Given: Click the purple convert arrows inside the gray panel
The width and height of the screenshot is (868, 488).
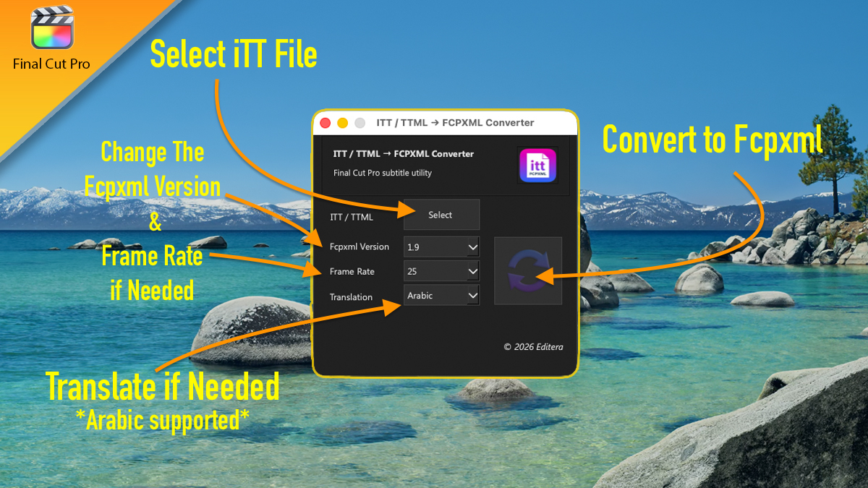Looking at the screenshot, I should [528, 270].
